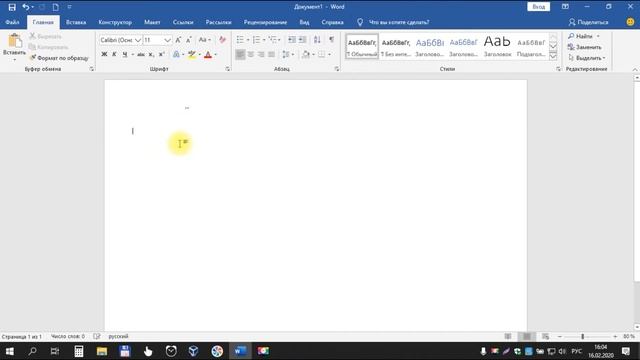640x360 pixels.
Task: Adjust the zoom slider handle
Action: click(582, 336)
